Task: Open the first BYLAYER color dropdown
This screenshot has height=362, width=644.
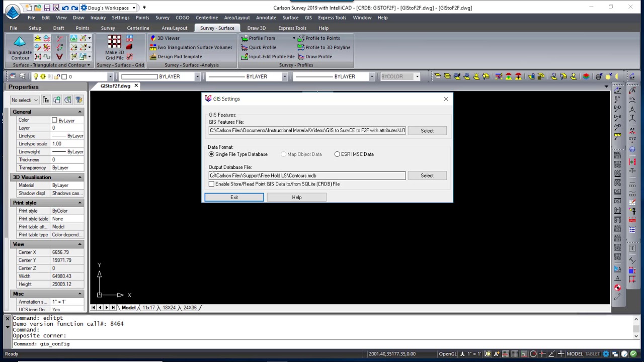Action: (197, 76)
